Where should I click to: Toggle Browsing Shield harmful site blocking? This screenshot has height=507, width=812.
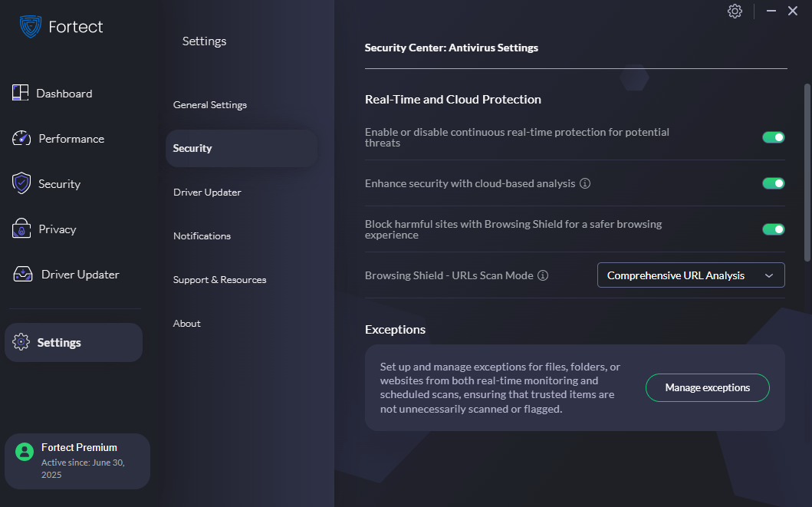pos(774,229)
